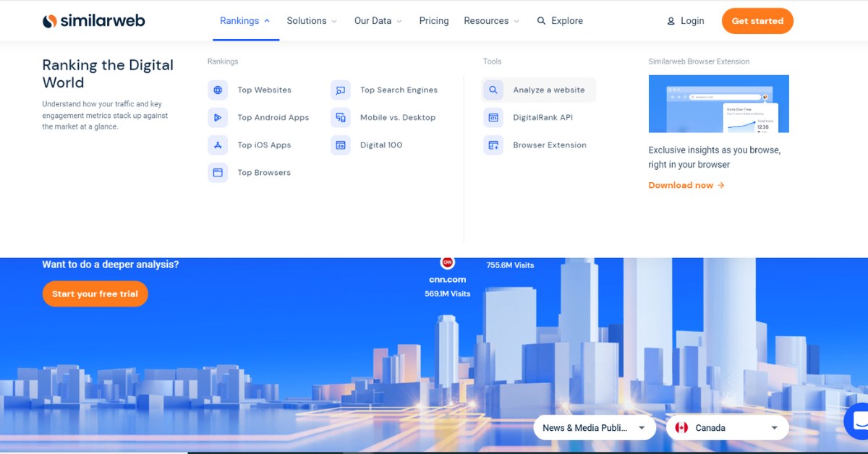Viewport: 868px width, 454px height.
Task: Expand the Resources dropdown menu
Action: click(492, 21)
